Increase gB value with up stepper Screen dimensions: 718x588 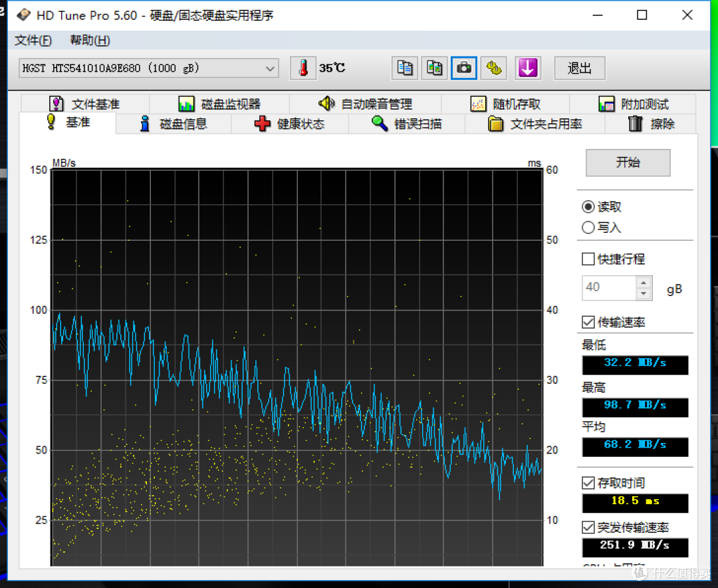(x=644, y=282)
